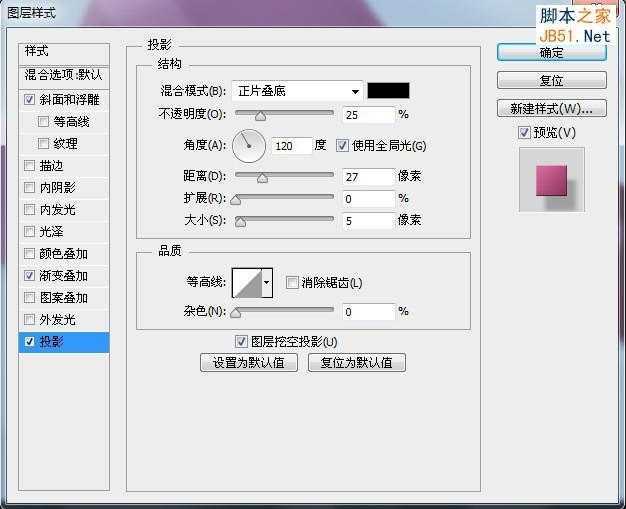Image resolution: width=626 pixels, height=509 pixels.
Task: Enable the 等高线 sub-option checkbox
Action: (43, 121)
